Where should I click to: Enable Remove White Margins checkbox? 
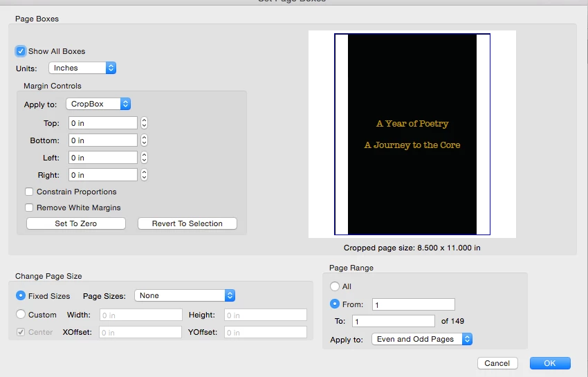(29, 208)
